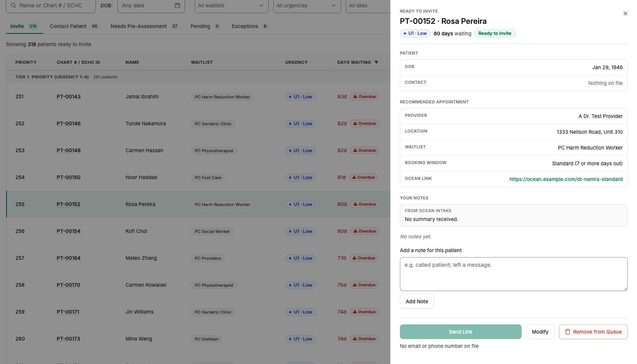
Task: Click the Modify button
Action: pyautogui.click(x=540, y=332)
